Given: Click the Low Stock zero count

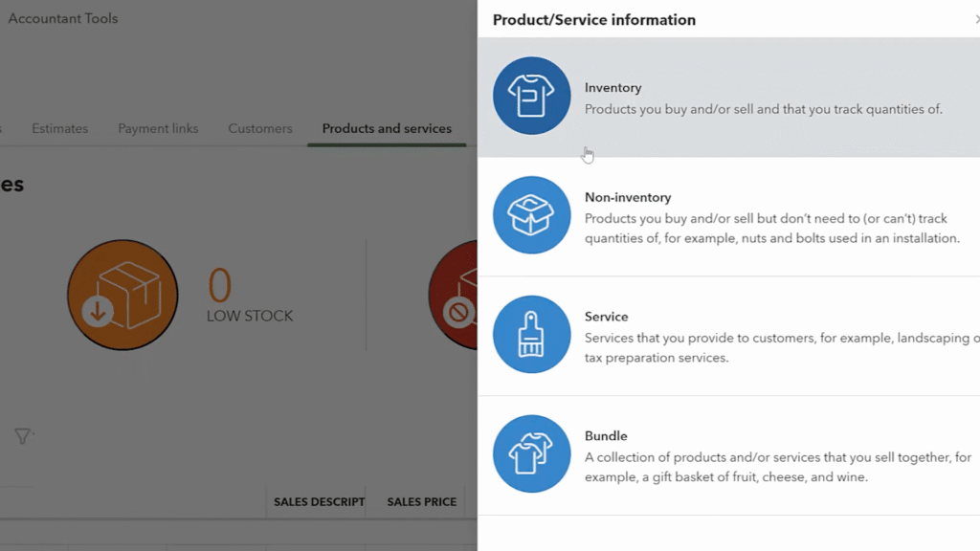Looking at the screenshot, I should pos(220,286).
